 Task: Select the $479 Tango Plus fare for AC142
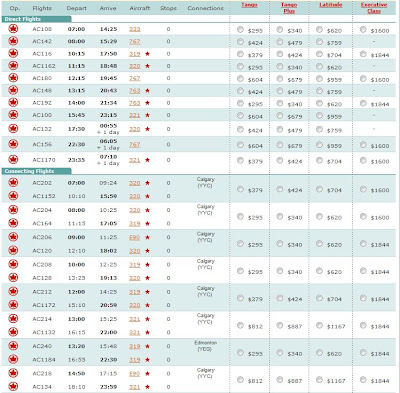coord(280,42)
